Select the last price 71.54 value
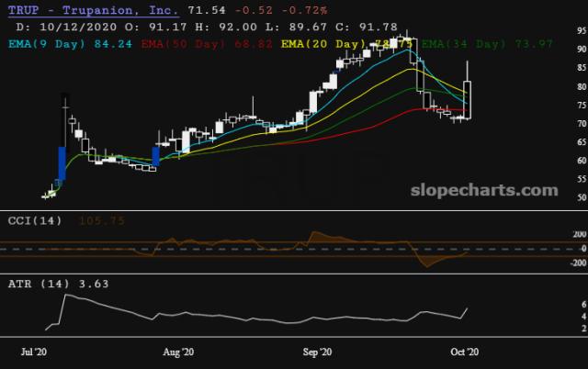Image resolution: width=588 pixels, height=369 pixels. 207,10
